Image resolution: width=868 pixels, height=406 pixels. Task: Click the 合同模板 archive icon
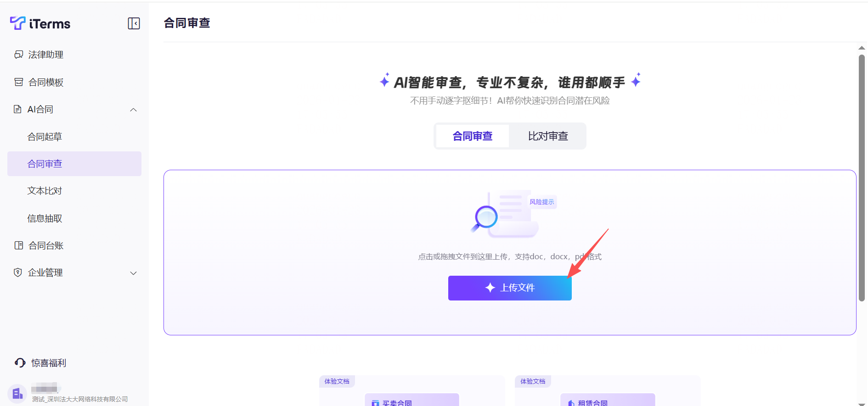tap(18, 82)
